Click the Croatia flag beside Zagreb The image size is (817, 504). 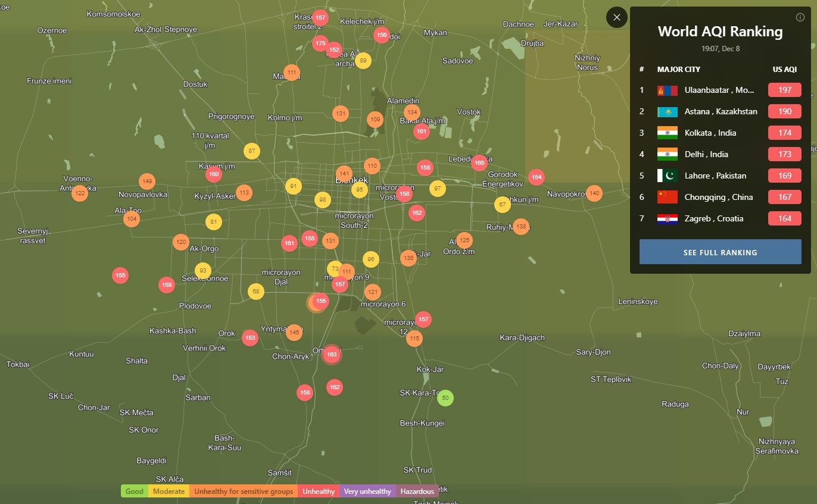[667, 218]
